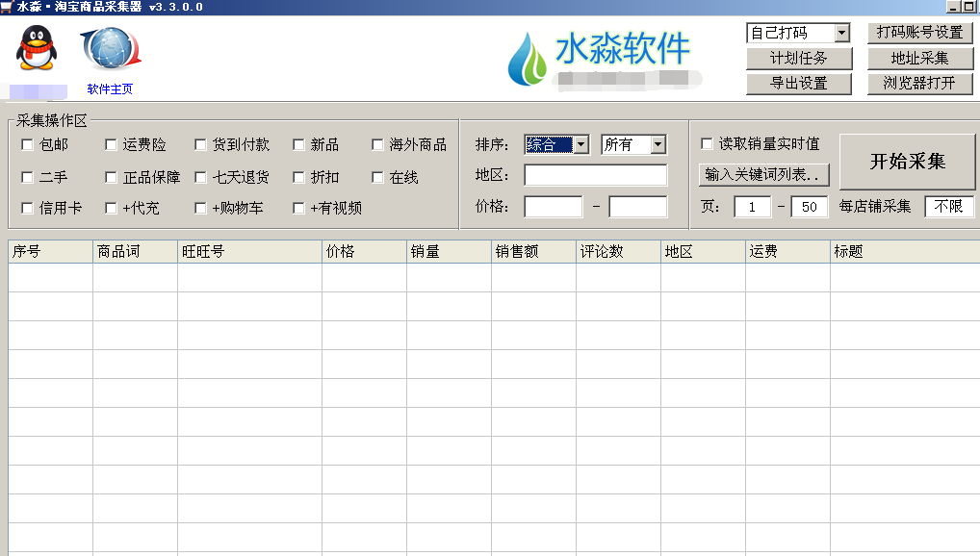The width and height of the screenshot is (980, 556).
Task: Tick the 七天退货 checkbox
Action: 200,177
